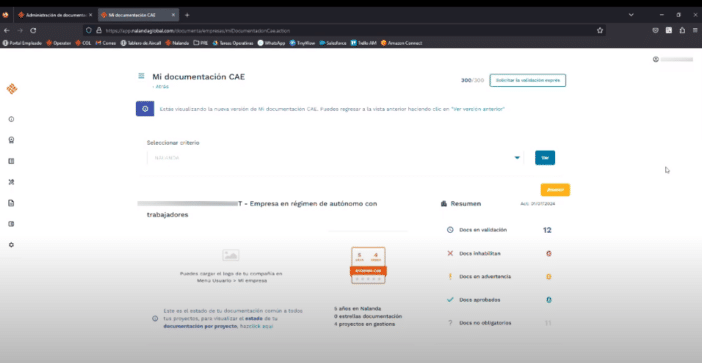Reload the page with browser refresh icon
Screen dimensions: 702x363
pos(33,30)
